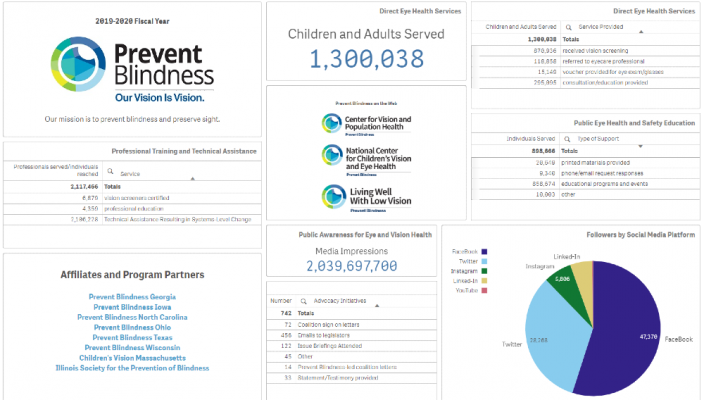Open the Children's Vision Massachusetts link
The height and width of the screenshot is (400, 704).
coord(132,358)
